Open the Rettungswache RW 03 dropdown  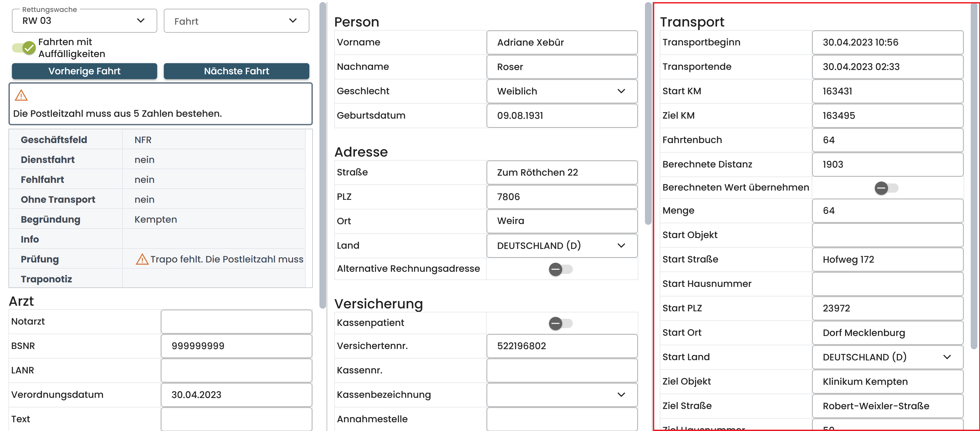[x=84, y=21]
